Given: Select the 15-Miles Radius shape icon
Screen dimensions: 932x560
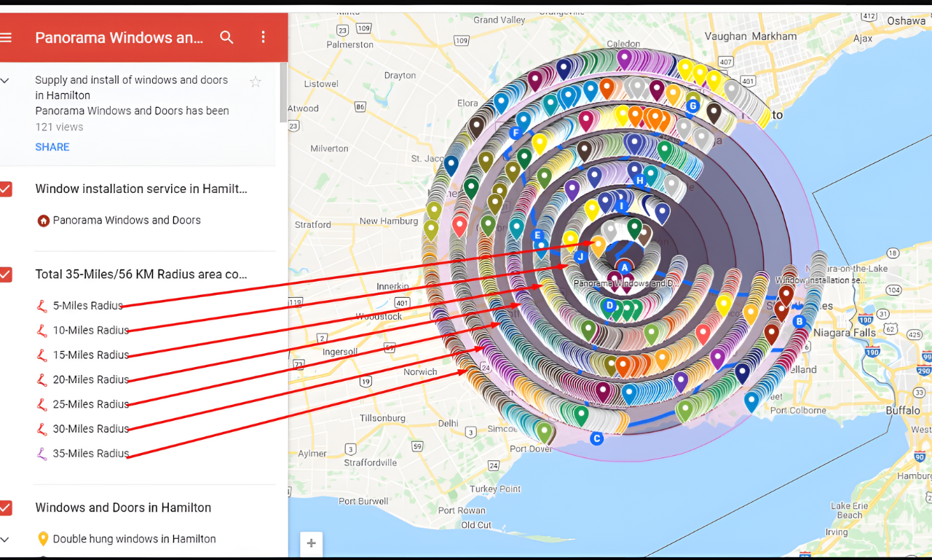Looking at the screenshot, I should (x=42, y=355).
